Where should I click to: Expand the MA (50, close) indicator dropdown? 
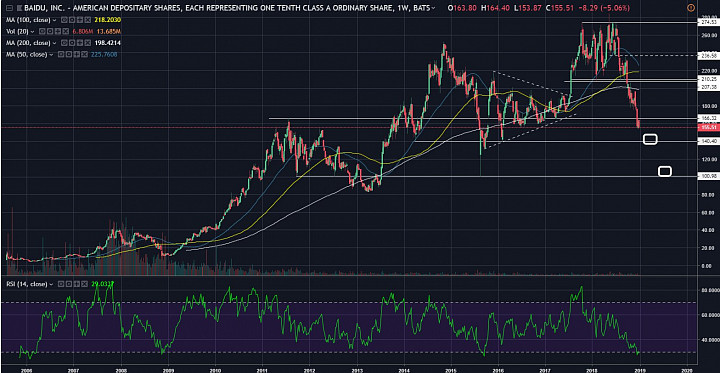[x=51, y=55]
